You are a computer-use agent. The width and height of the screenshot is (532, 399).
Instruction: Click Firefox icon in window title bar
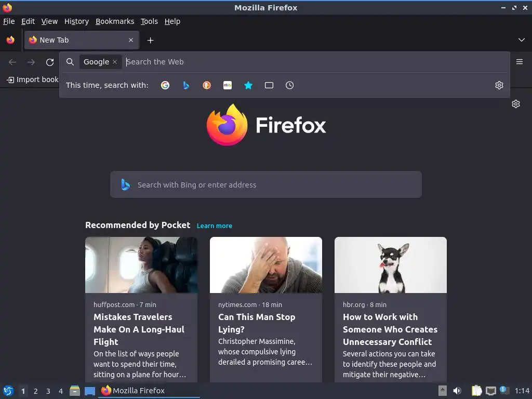click(x=7, y=7)
